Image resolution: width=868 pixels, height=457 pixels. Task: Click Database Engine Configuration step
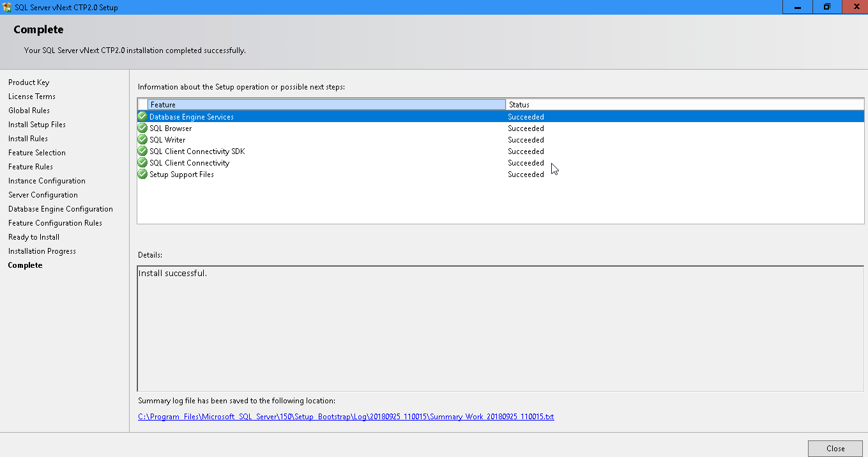pyautogui.click(x=61, y=209)
